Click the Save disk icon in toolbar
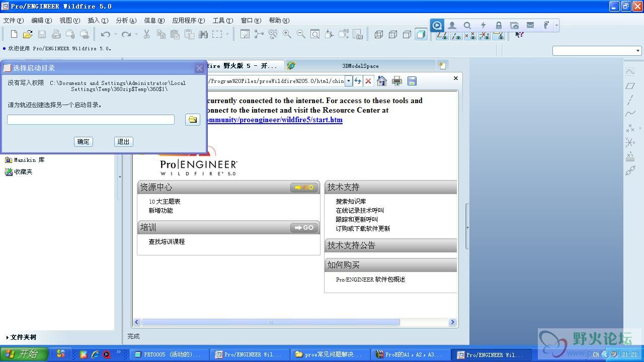Screen dimensions: 644x362 [x=42, y=34]
